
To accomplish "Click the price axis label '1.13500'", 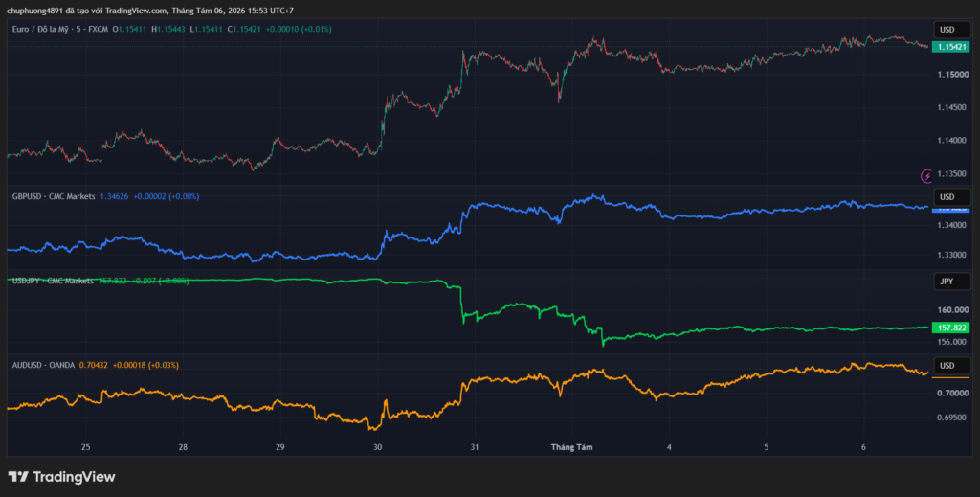I will point(950,173).
